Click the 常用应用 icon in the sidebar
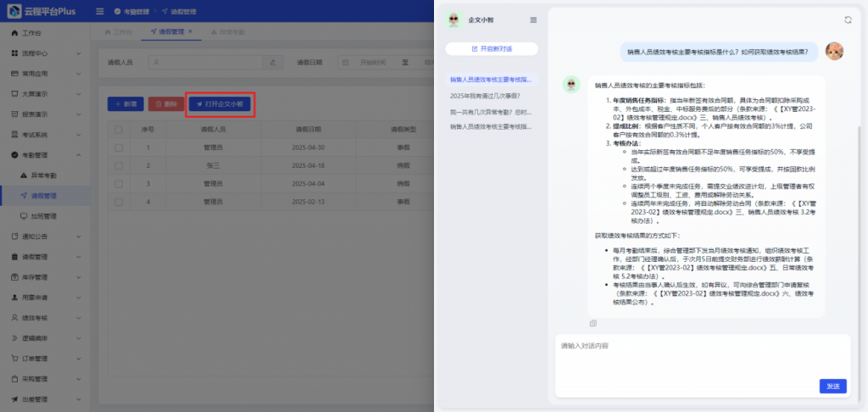Screen dimensions: 868x412 [14, 74]
